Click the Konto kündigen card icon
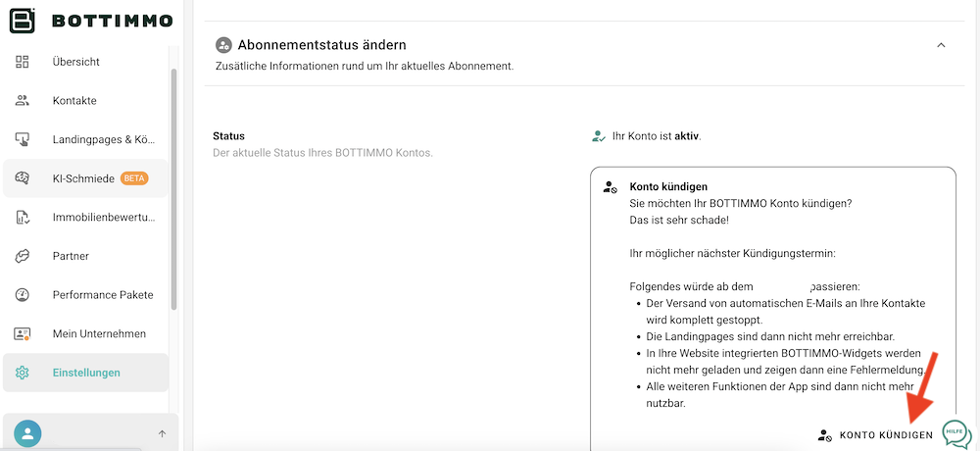980x451 pixels. point(610,187)
